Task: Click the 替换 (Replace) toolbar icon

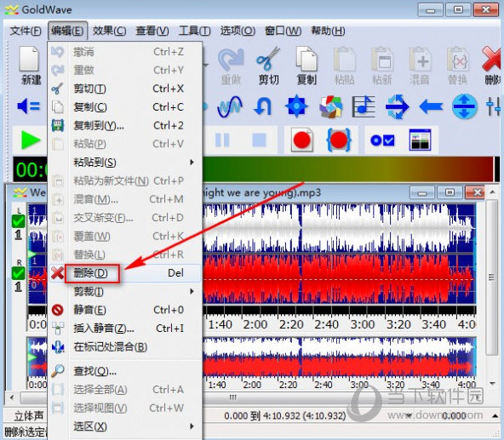Action: pos(457,66)
